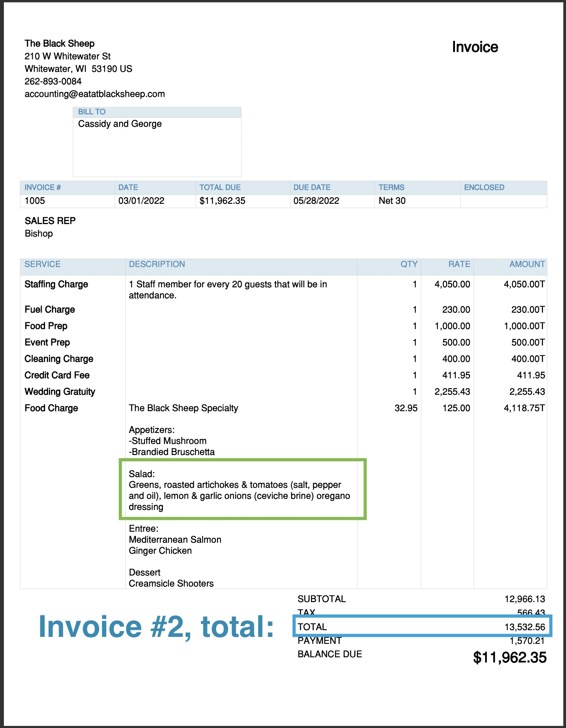Click the phone number 262-893-0084

click(x=53, y=81)
